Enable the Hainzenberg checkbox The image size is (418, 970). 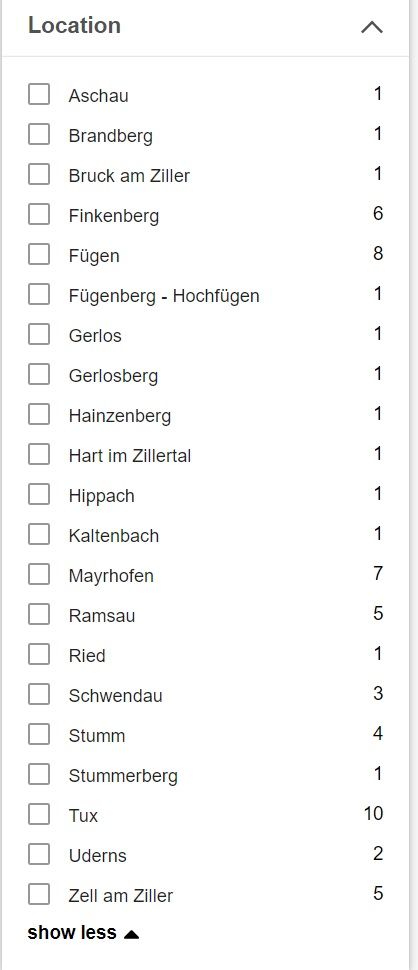point(39,414)
